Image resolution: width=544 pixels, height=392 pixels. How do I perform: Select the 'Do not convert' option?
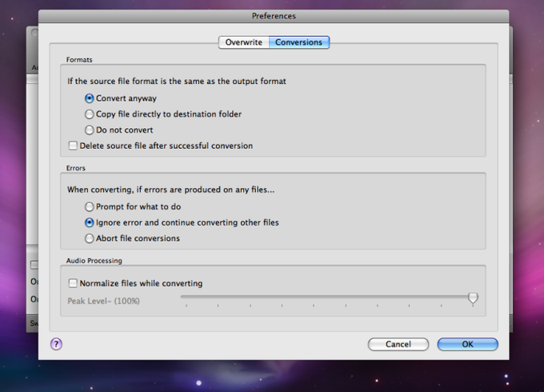(90, 130)
